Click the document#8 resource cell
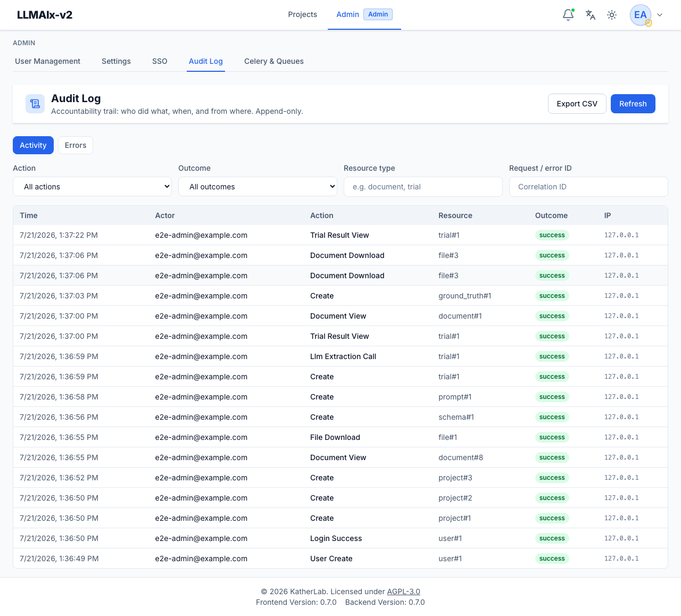The width and height of the screenshot is (681, 616). click(461, 457)
